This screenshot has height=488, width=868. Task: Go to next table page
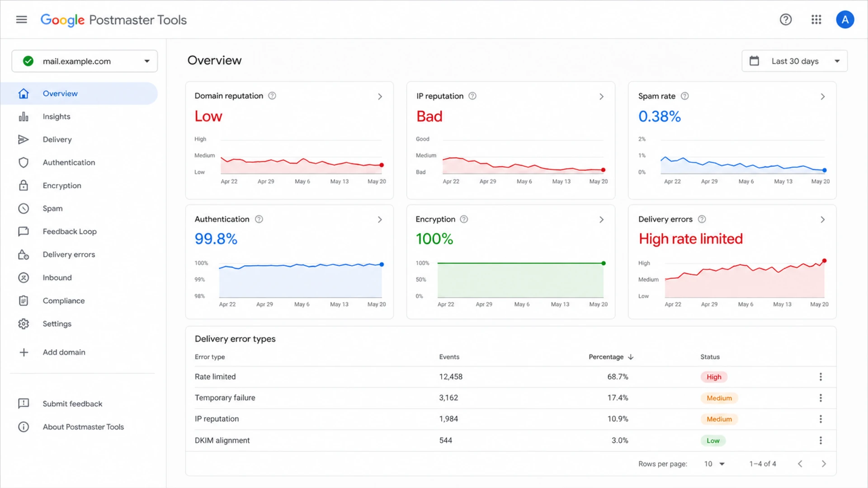click(824, 464)
